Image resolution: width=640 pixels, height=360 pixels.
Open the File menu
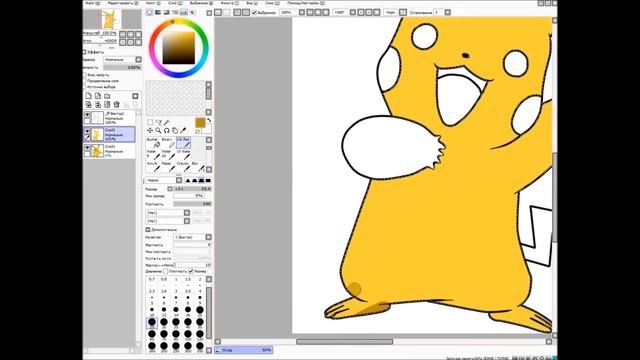[92, 3]
